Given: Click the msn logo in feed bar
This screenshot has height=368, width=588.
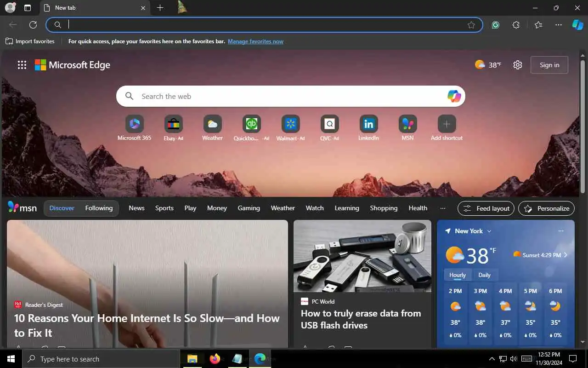Looking at the screenshot, I should pos(22,208).
